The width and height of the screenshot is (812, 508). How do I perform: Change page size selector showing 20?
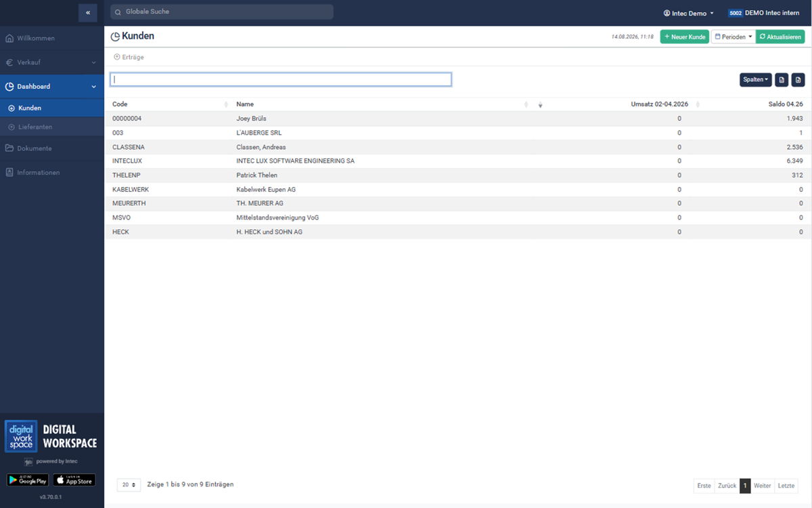click(129, 485)
